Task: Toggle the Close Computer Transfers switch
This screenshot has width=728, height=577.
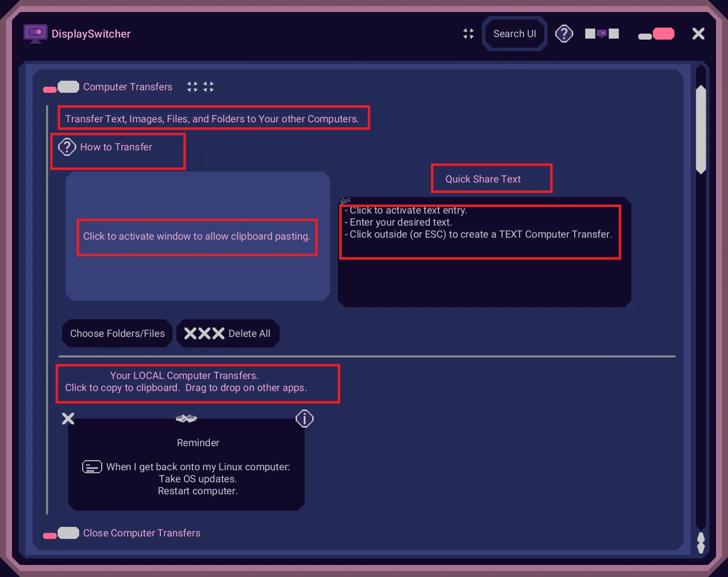Action: (61, 533)
